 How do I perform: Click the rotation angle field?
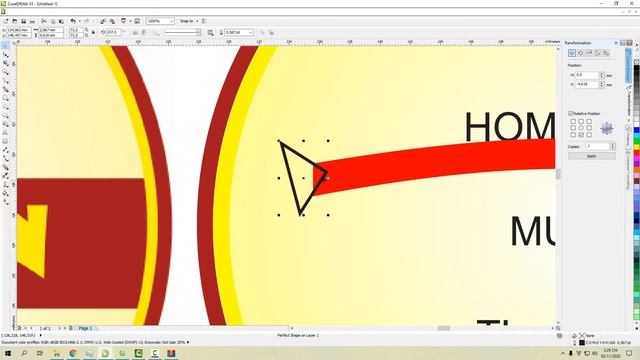point(113,32)
